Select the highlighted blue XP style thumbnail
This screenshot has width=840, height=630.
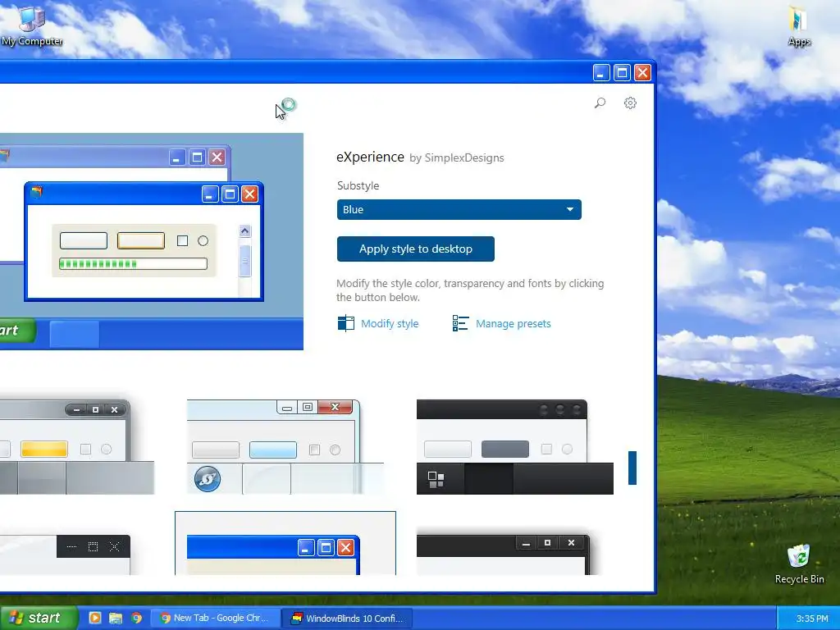[285, 543]
